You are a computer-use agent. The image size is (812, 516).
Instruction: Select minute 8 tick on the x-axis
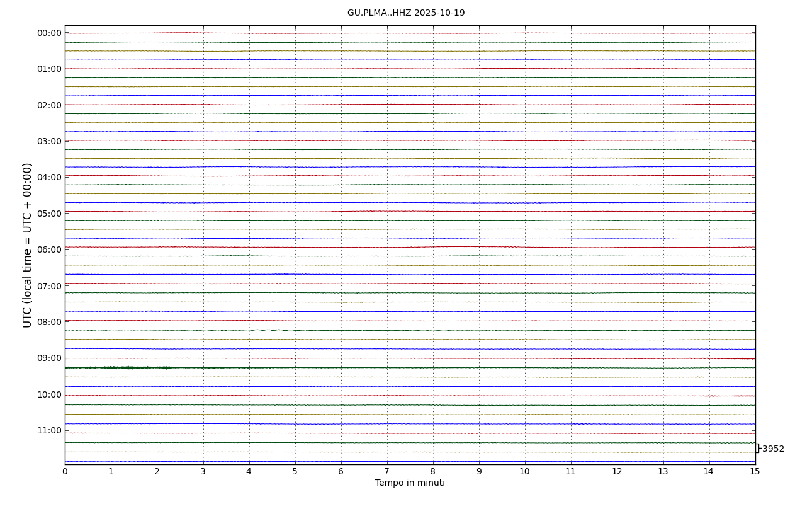click(x=433, y=472)
